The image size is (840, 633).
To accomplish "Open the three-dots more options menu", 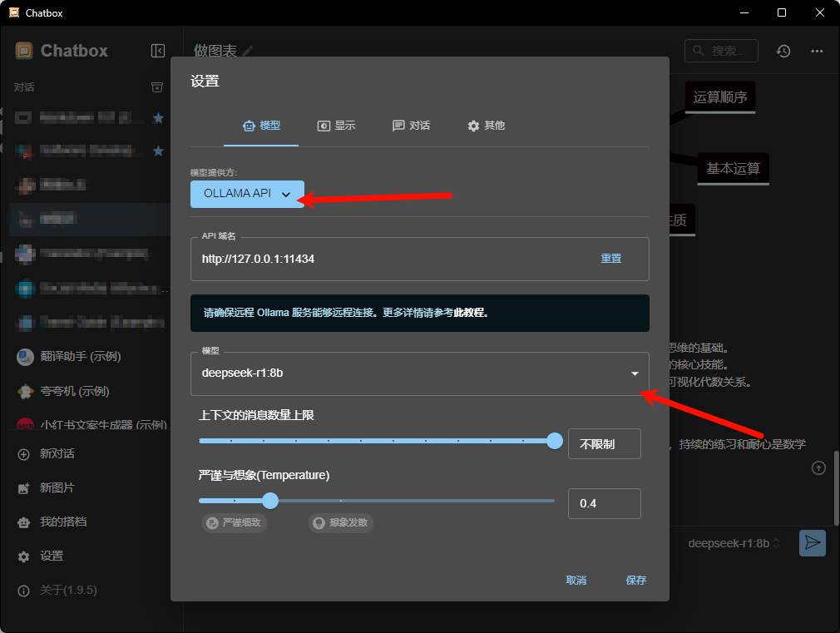I will pos(818,52).
